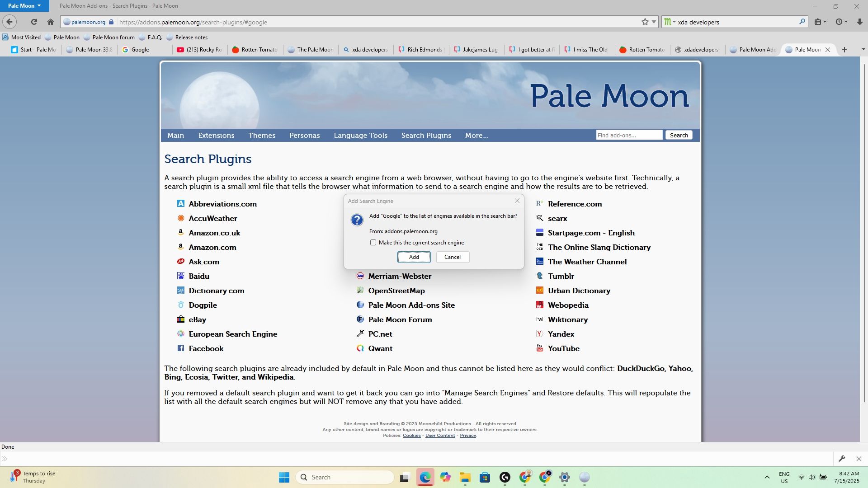Open a new tab with plus icon
This screenshot has width=868, height=488.
[844, 50]
